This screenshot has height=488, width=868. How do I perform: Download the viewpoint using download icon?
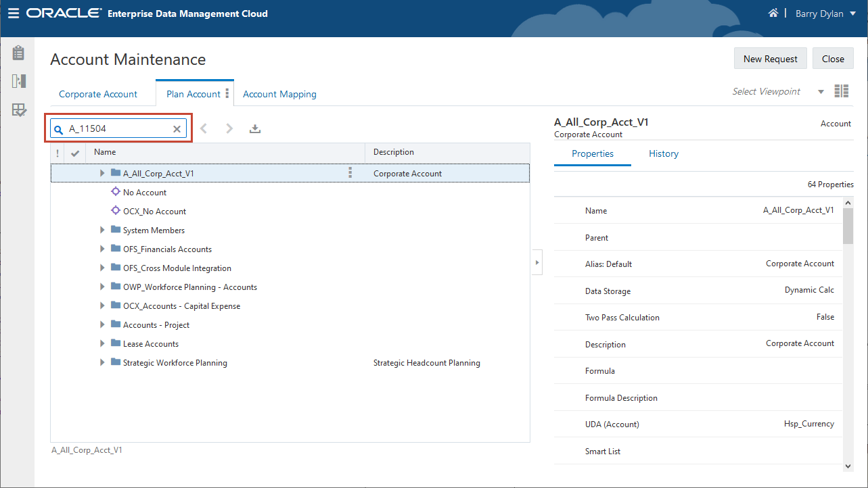[255, 128]
